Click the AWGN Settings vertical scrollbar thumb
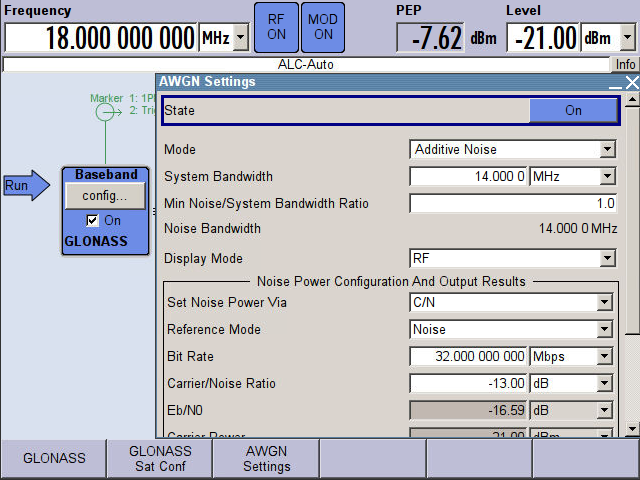Image resolution: width=640 pixels, height=480 pixels. [x=632, y=220]
